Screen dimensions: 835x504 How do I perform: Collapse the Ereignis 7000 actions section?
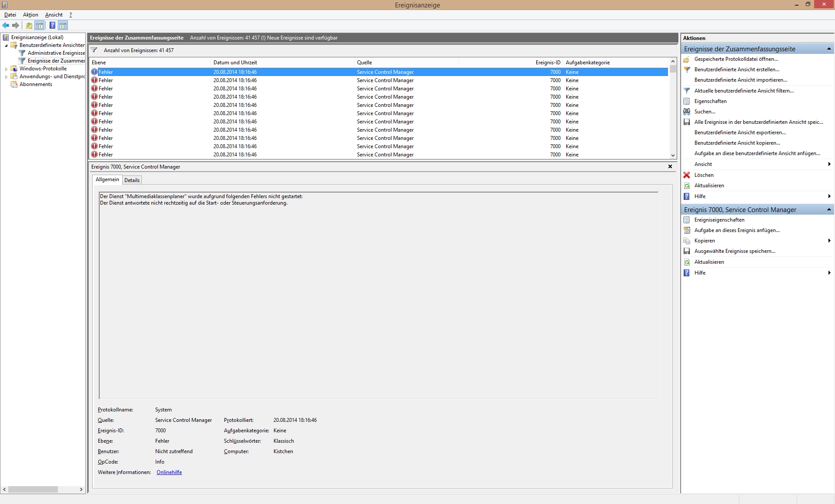pyautogui.click(x=829, y=209)
